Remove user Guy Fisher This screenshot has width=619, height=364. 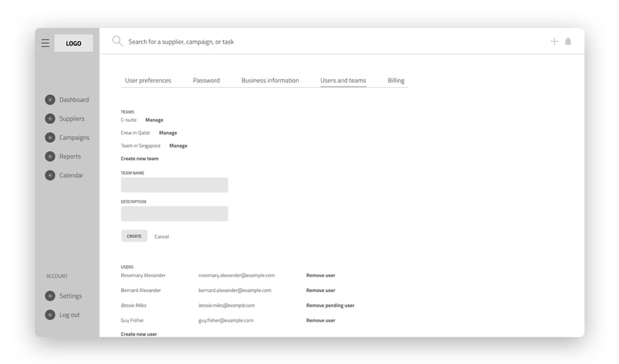[x=321, y=321]
